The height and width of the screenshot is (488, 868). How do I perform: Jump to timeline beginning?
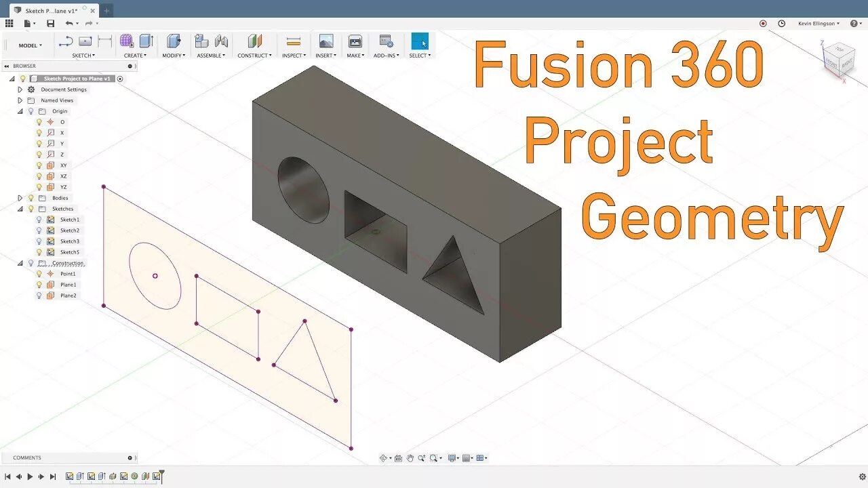click(7, 476)
